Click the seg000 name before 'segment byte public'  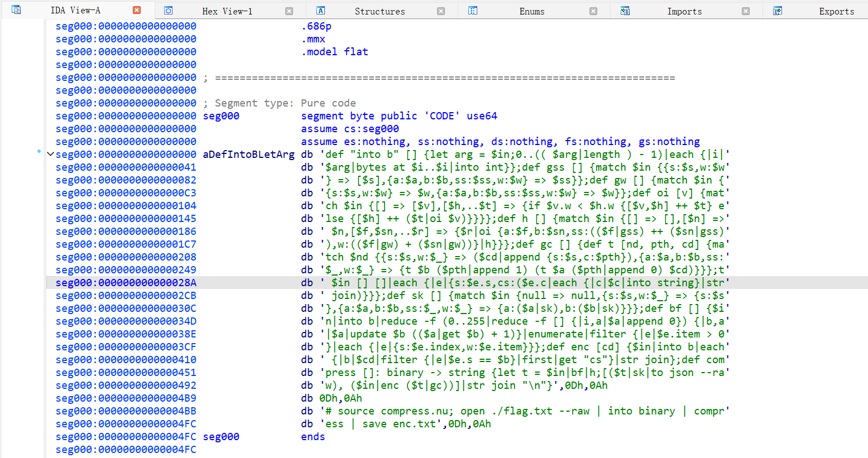pos(221,116)
